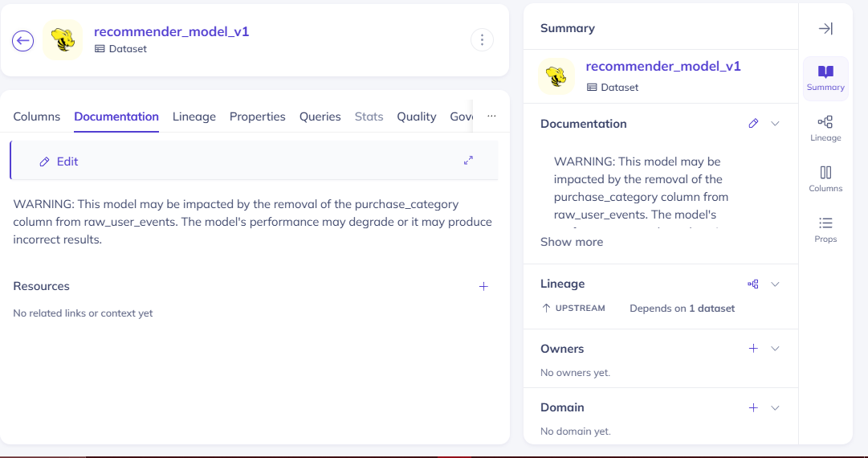Click the Edit documentation button
Screen dimensions: 868x458
[59, 162]
